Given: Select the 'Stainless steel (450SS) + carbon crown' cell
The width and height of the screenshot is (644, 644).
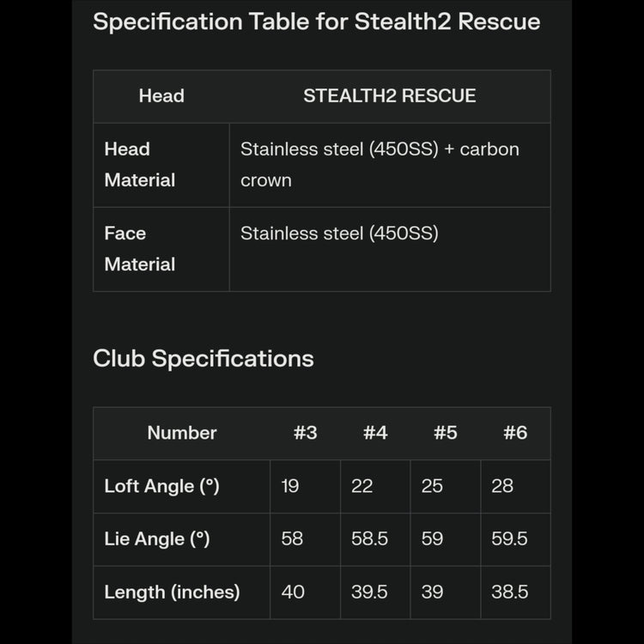Looking at the screenshot, I should 380,164.
